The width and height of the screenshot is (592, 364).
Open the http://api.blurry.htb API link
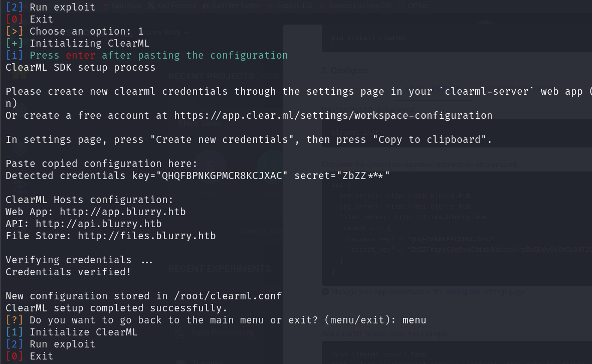[99, 224]
